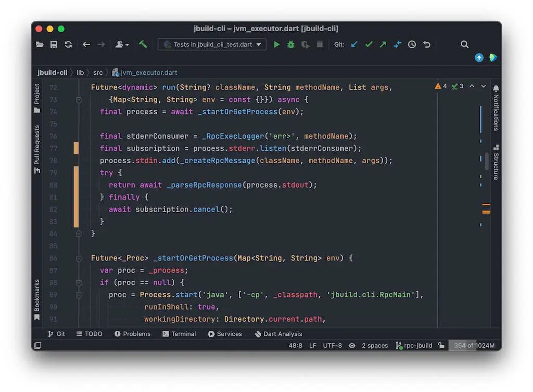The width and height of the screenshot is (533, 392).
Task: Click the orange change marker beside line 80
Action: click(x=76, y=197)
